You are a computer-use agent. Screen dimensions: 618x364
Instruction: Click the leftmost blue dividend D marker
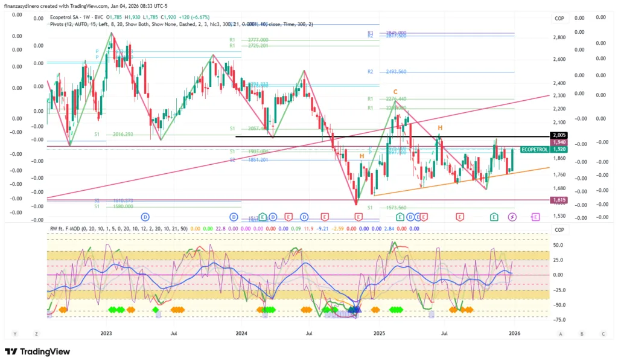click(x=145, y=216)
